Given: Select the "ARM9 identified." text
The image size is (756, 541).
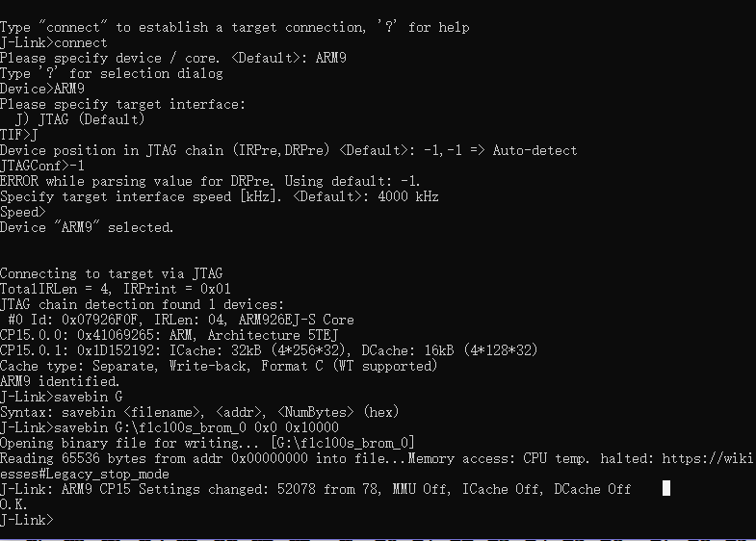Looking at the screenshot, I should click(x=60, y=381).
